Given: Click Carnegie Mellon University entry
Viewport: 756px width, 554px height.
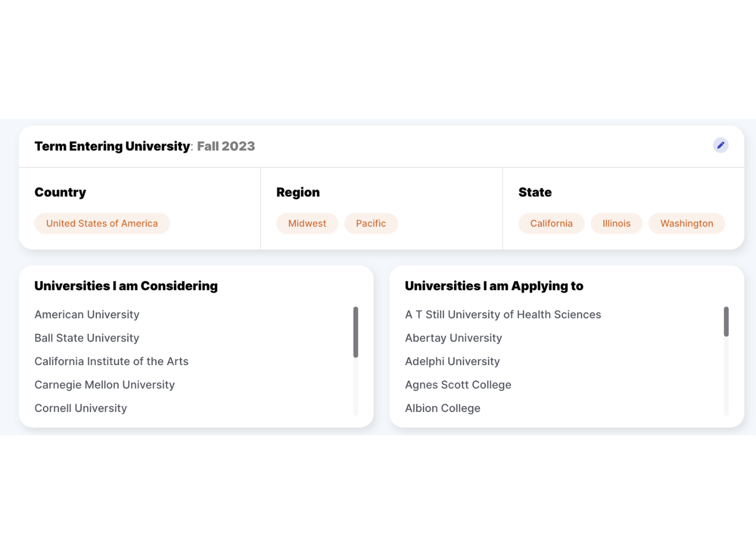Looking at the screenshot, I should click(x=104, y=384).
